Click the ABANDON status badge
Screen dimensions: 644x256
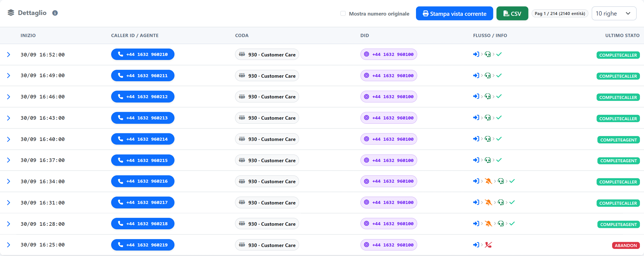tap(626, 245)
